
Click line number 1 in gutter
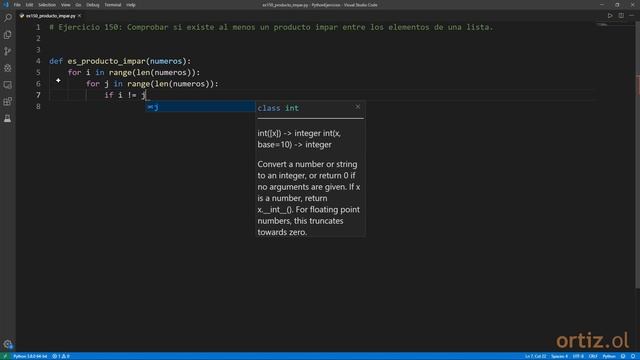coord(38,27)
